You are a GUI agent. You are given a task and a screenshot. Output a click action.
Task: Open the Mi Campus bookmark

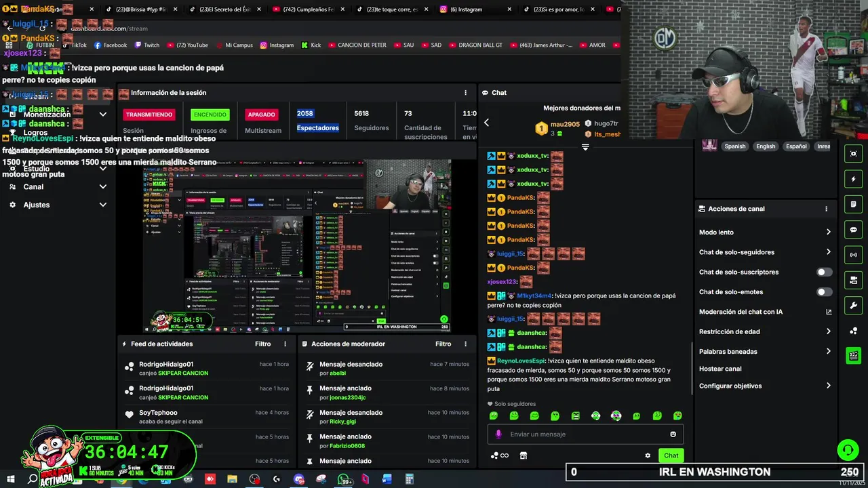click(233, 45)
